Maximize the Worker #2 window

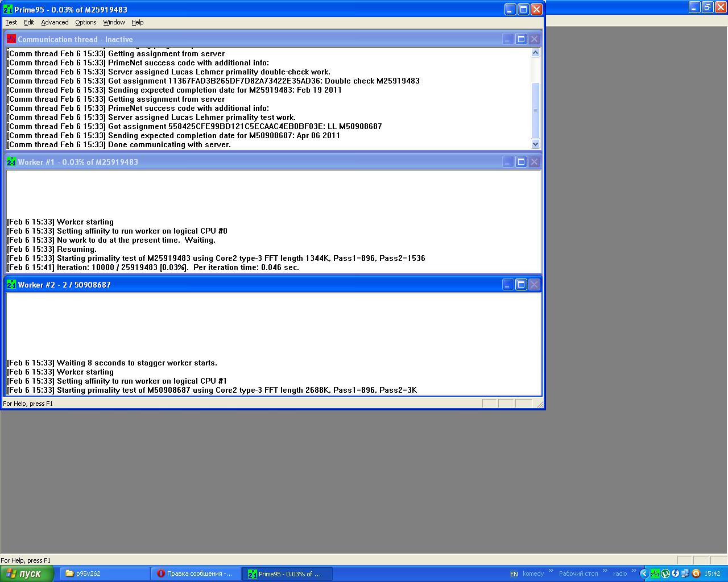tap(521, 285)
